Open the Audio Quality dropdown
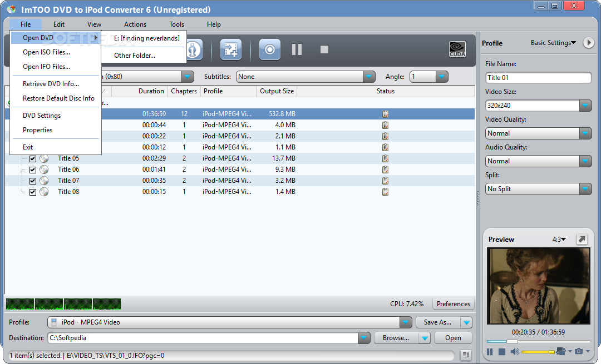601x364 pixels. tap(585, 161)
